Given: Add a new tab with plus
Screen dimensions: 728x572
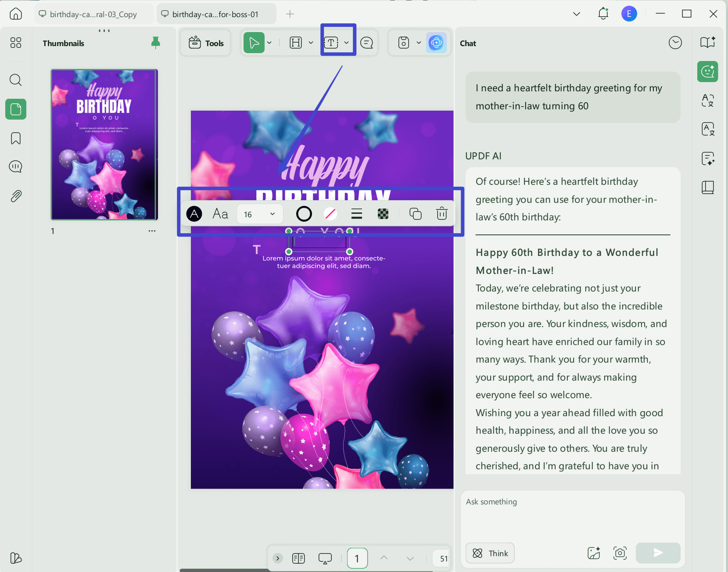Looking at the screenshot, I should point(290,14).
